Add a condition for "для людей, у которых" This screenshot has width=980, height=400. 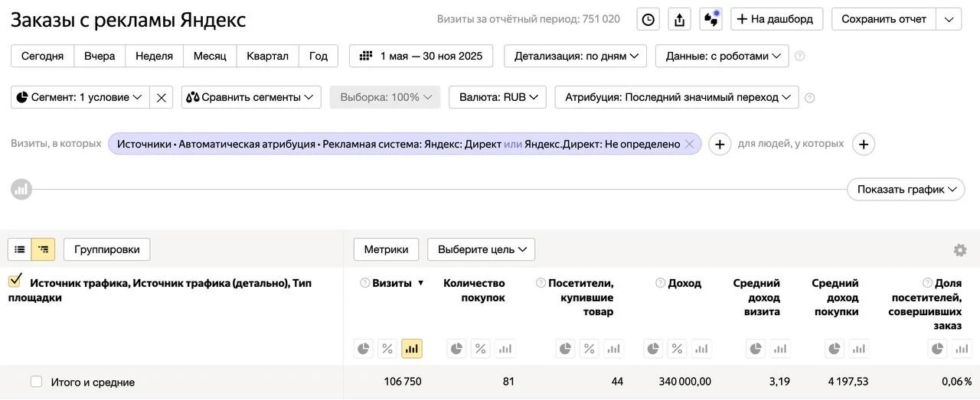[864, 144]
